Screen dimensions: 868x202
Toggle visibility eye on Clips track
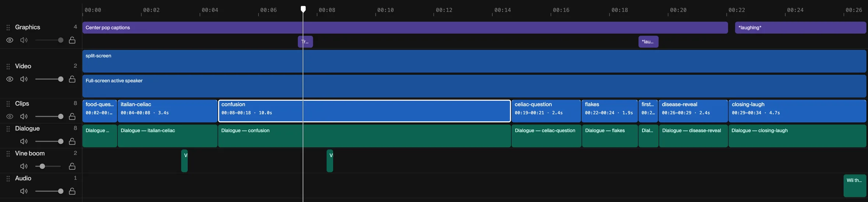point(10,116)
